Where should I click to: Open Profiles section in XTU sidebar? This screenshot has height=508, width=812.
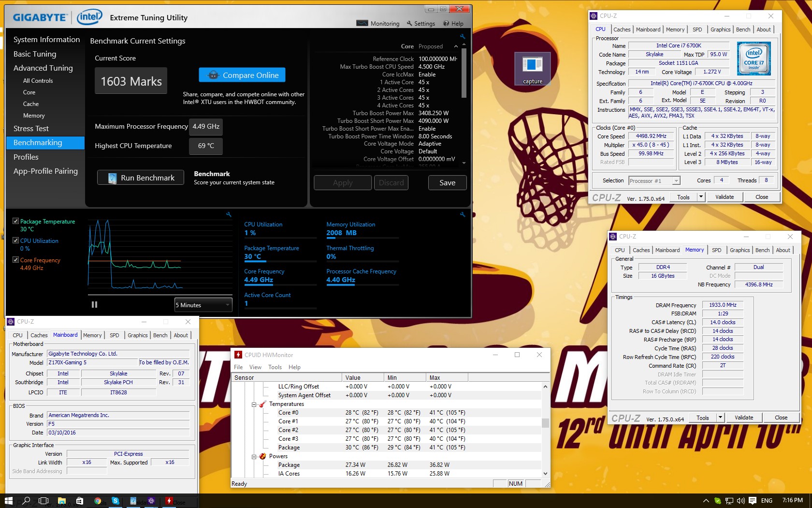[x=26, y=157]
